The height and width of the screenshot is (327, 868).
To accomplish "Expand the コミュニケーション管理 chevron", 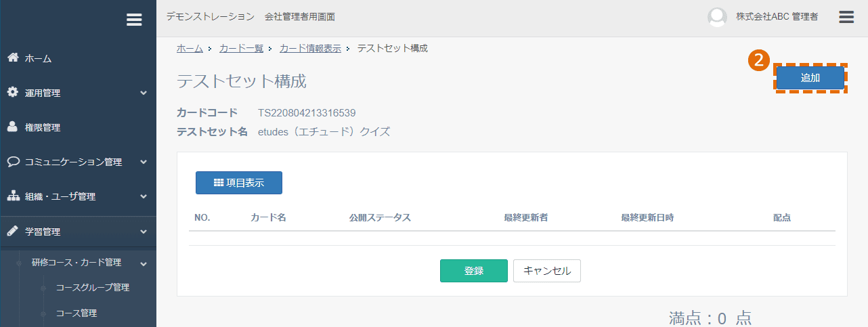I will click(x=144, y=162).
